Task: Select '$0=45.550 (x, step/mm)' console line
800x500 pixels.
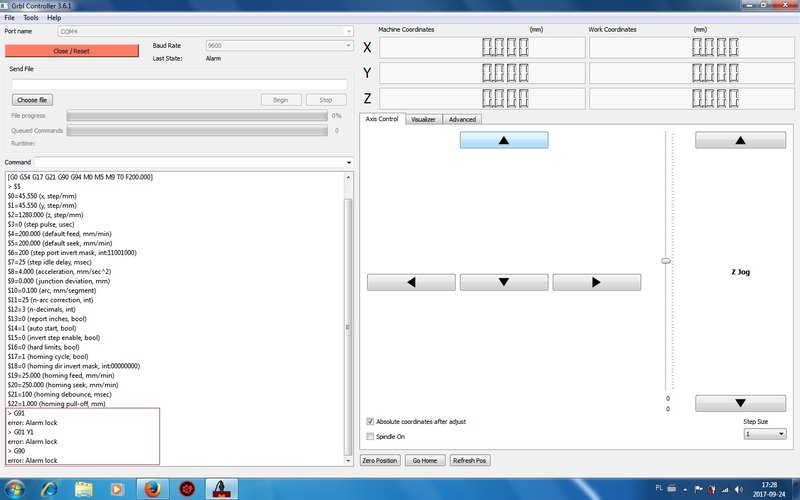Action: [x=42, y=196]
